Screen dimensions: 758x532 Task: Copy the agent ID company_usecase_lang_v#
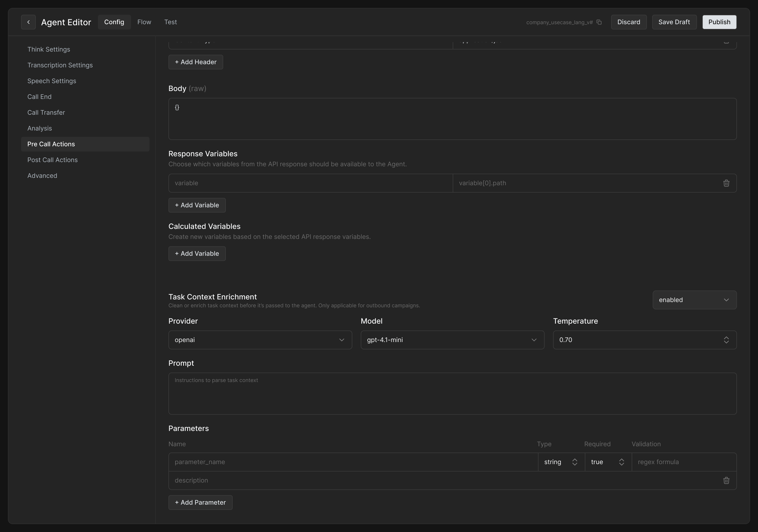click(599, 22)
